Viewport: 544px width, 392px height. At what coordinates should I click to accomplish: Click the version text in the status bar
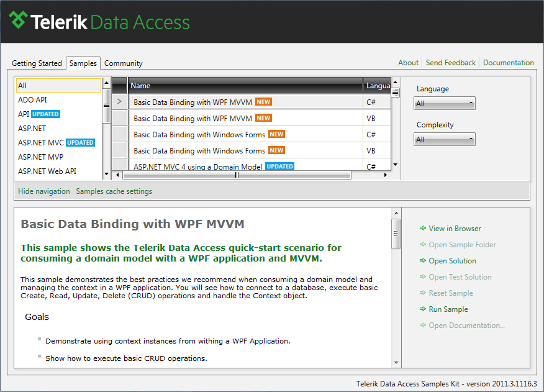click(x=446, y=384)
